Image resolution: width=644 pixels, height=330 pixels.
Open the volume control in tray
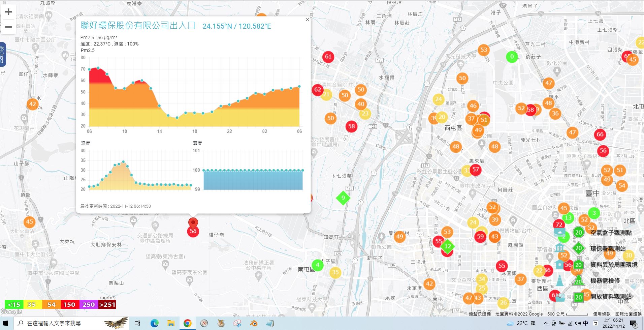pos(578,323)
